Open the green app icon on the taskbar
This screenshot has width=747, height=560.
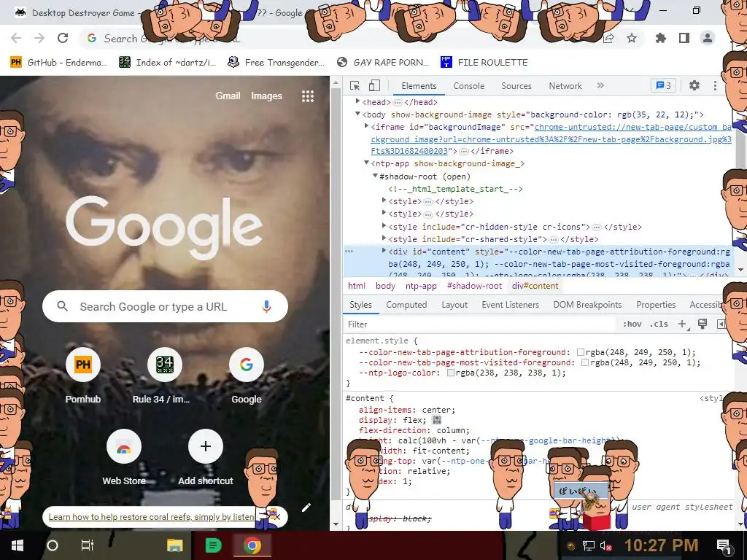pyautogui.click(x=214, y=545)
